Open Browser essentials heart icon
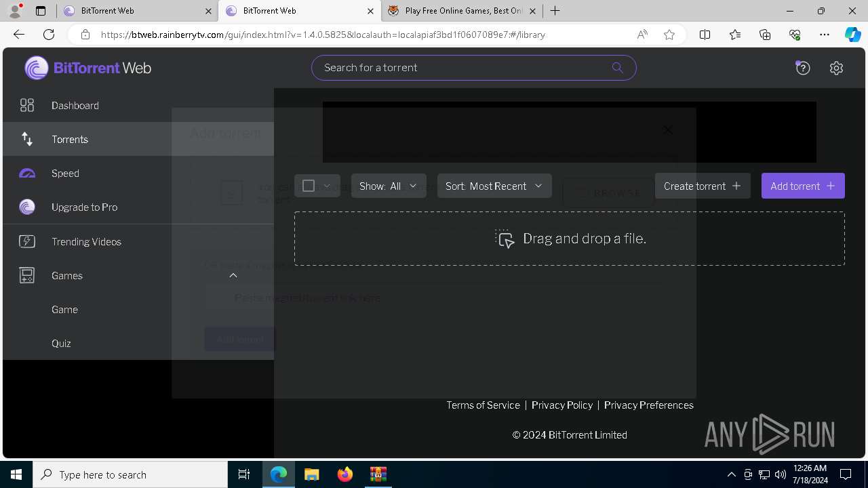Image resolution: width=868 pixels, height=488 pixels. coord(795,35)
